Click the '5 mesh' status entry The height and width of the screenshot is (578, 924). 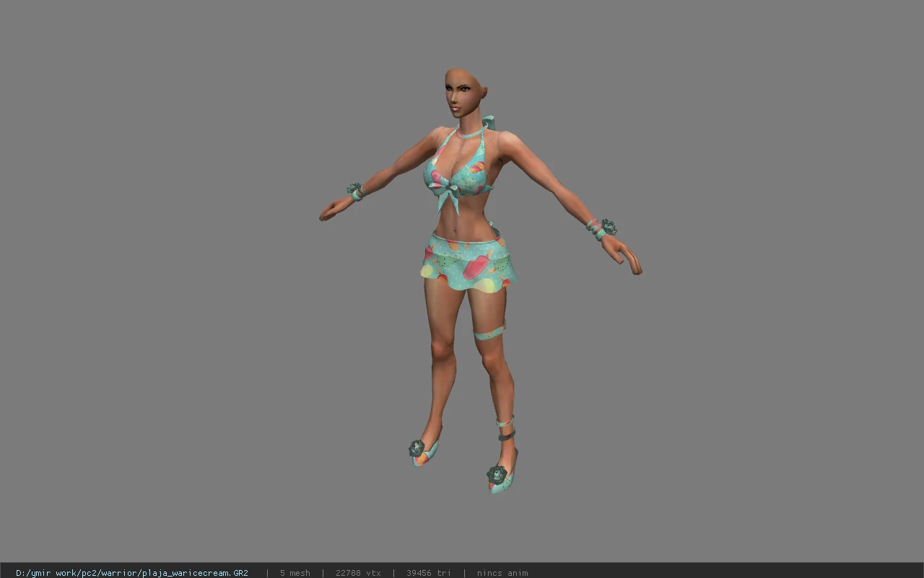click(295, 573)
